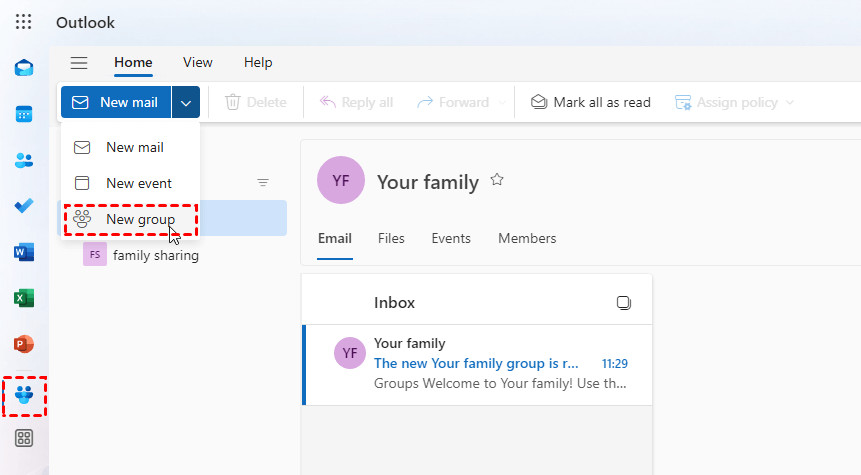The image size is (861, 475).
Task: Collapse the New mail dropdown arrow
Action: pyautogui.click(x=186, y=102)
